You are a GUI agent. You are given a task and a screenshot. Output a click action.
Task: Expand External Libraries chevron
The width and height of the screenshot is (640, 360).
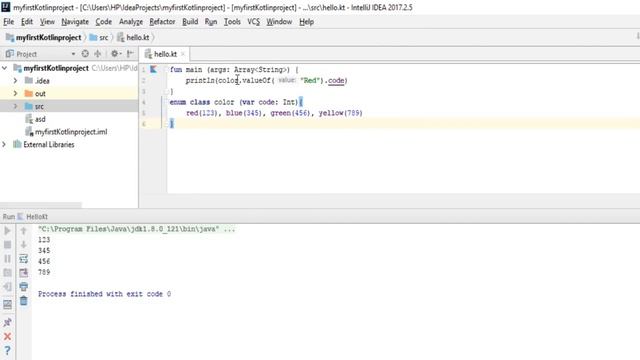(x=4, y=144)
